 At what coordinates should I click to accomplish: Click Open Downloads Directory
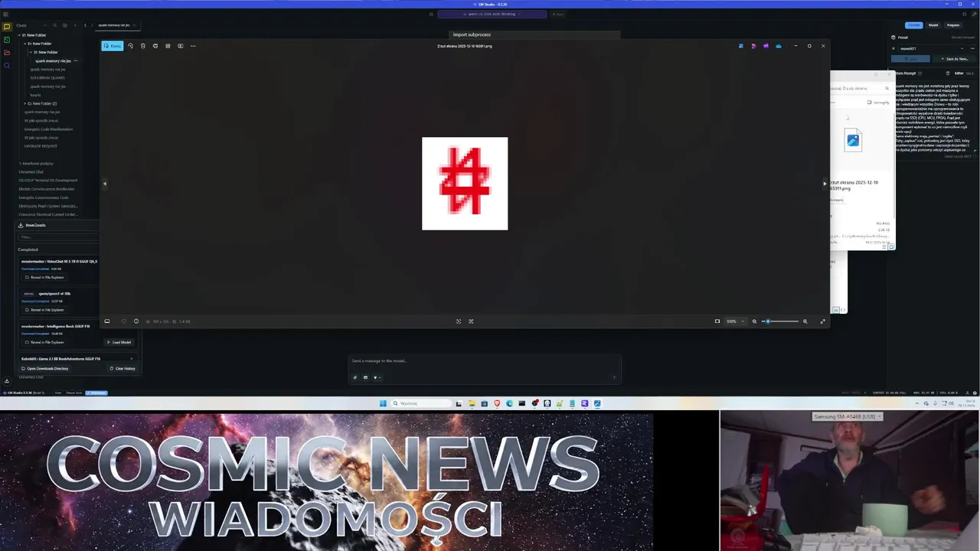click(x=45, y=368)
